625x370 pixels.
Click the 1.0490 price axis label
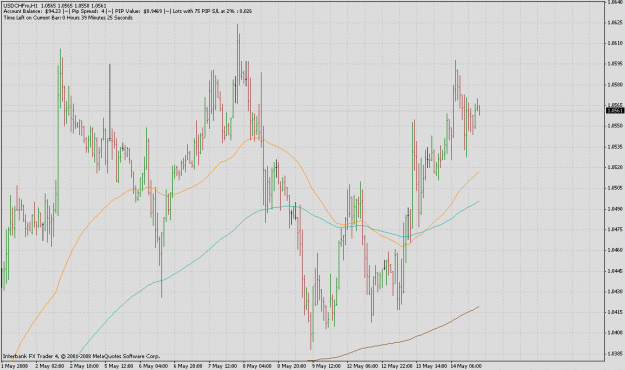pos(614,209)
